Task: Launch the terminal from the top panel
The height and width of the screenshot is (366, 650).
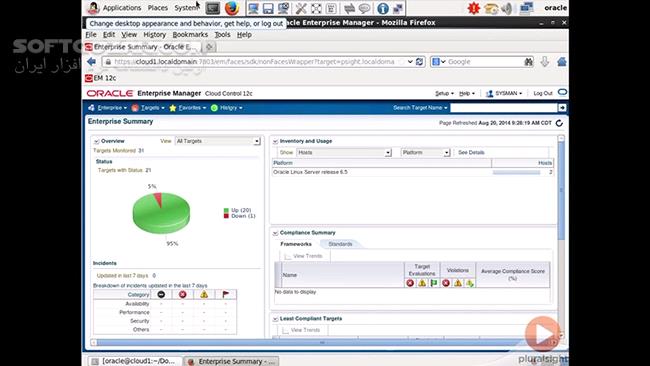Action: [x=213, y=8]
